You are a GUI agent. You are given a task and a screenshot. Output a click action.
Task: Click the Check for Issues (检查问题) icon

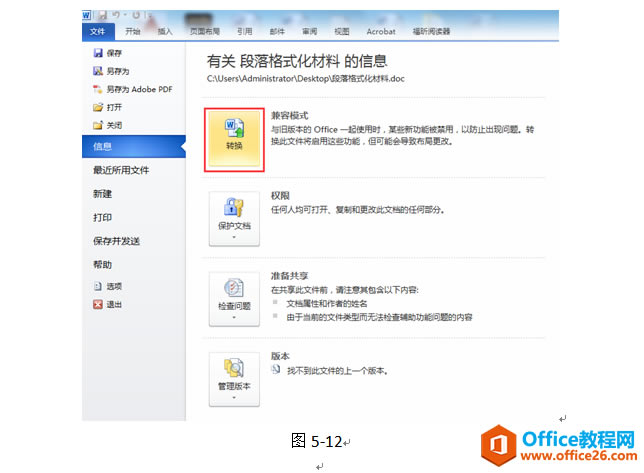point(234,287)
